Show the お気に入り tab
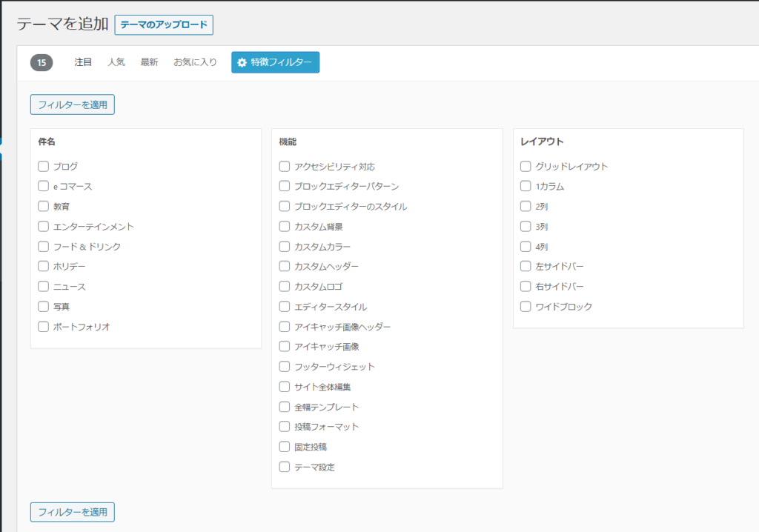This screenshot has width=759, height=532. [x=195, y=63]
